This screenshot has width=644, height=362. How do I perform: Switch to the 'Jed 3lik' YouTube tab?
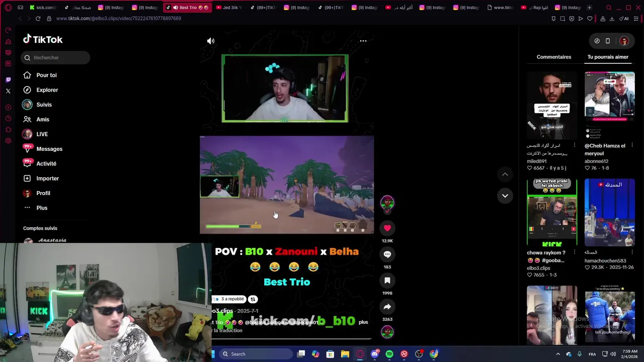coord(229,8)
